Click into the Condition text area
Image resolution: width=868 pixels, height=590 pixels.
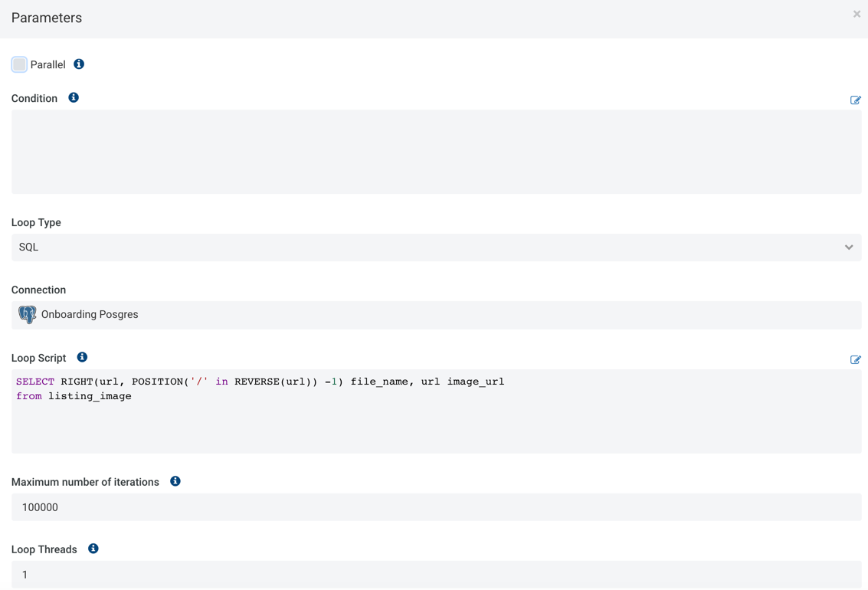point(436,152)
